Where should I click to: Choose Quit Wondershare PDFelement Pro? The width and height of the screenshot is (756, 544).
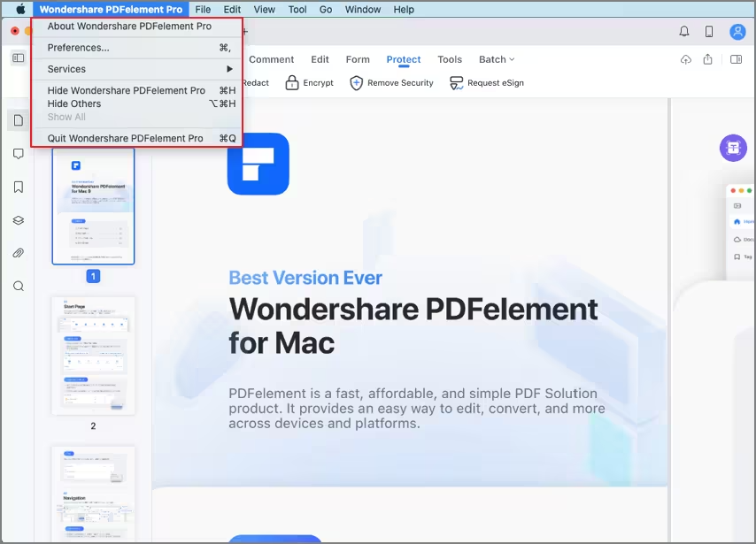(x=136, y=138)
